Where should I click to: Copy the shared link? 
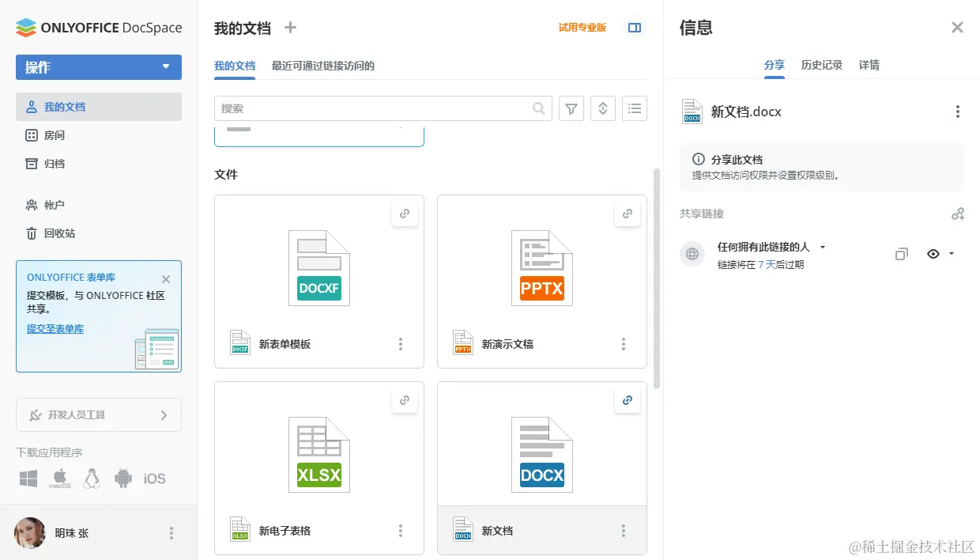tap(902, 254)
